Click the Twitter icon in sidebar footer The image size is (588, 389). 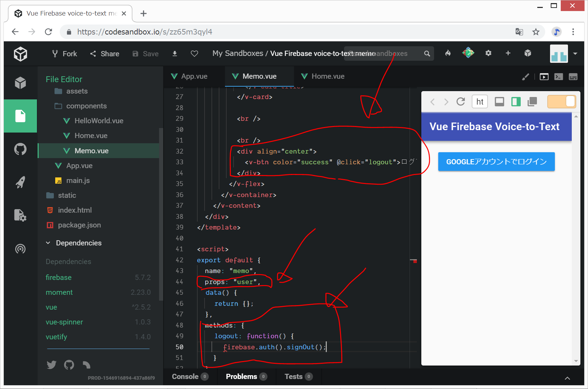point(51,365)
